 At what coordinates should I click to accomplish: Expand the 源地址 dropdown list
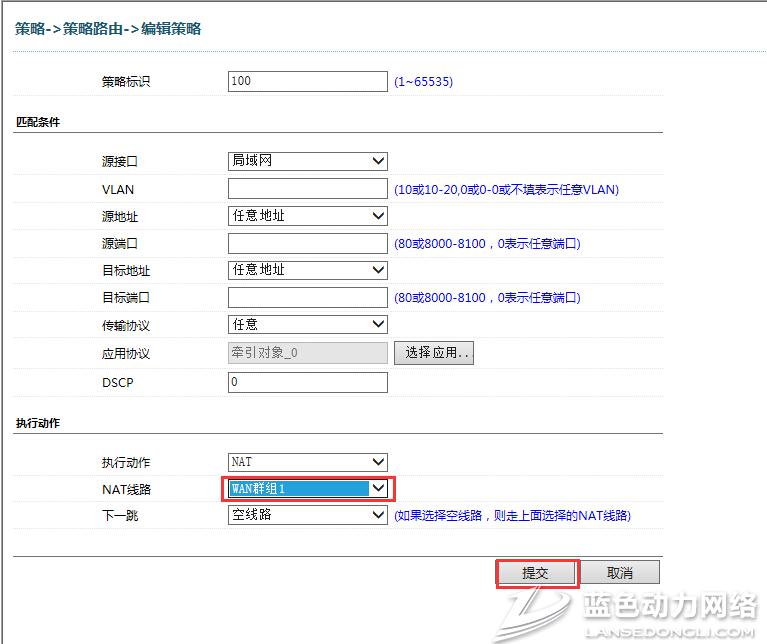pos(307,216)
